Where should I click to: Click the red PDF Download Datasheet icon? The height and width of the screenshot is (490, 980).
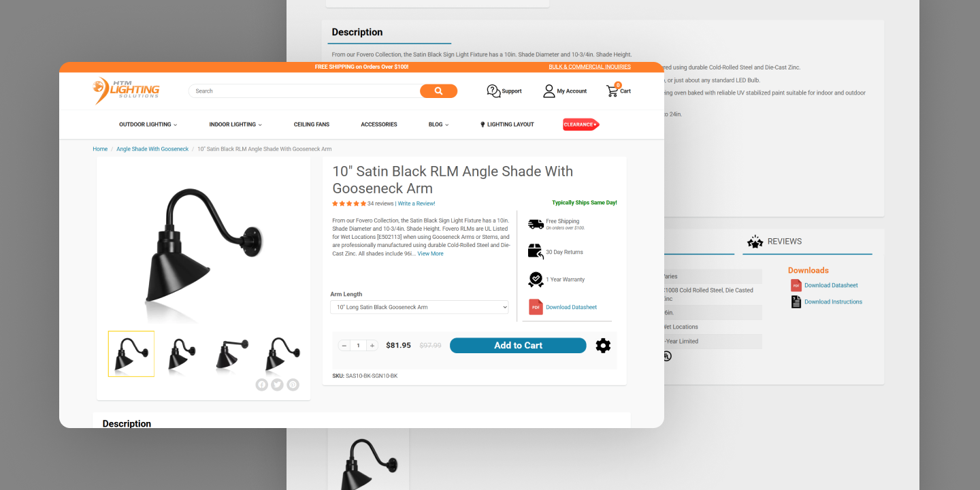(x=536, y=307)
